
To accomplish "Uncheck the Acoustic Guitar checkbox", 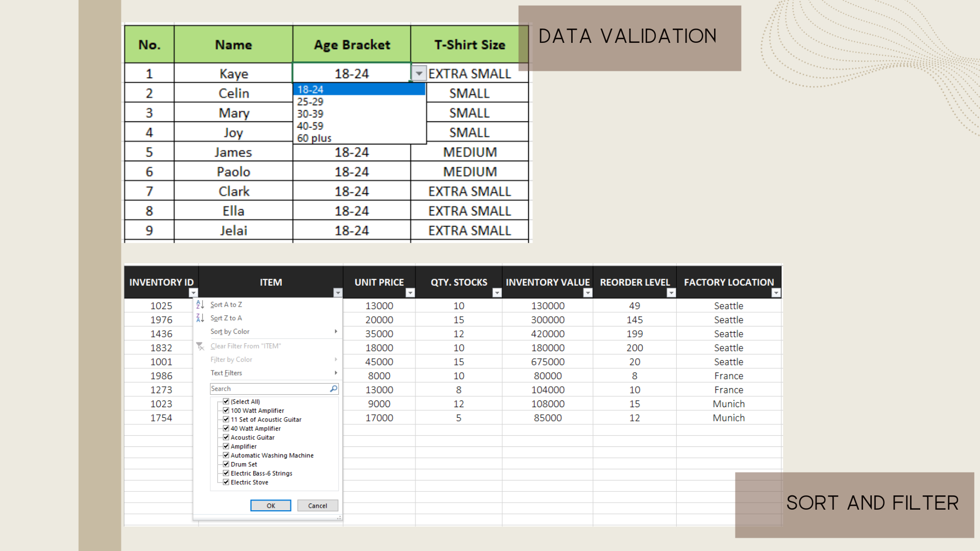I will (226, 437).
